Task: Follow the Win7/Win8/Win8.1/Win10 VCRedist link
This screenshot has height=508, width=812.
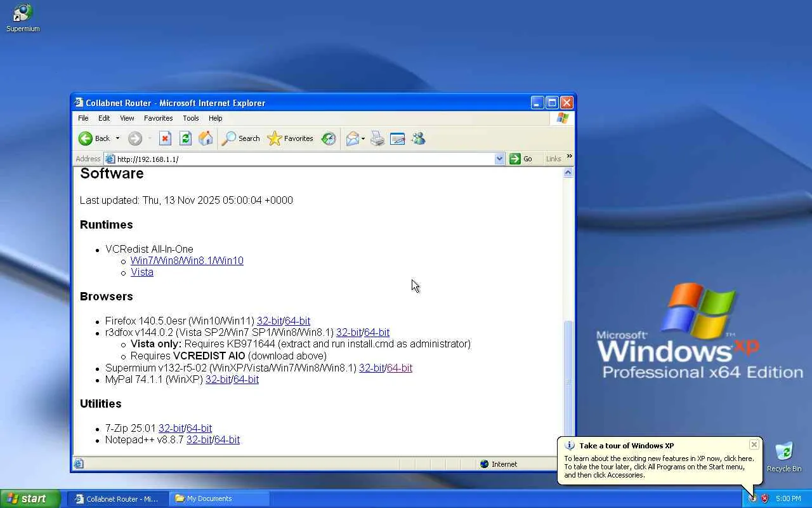Action: click(187, 261)
